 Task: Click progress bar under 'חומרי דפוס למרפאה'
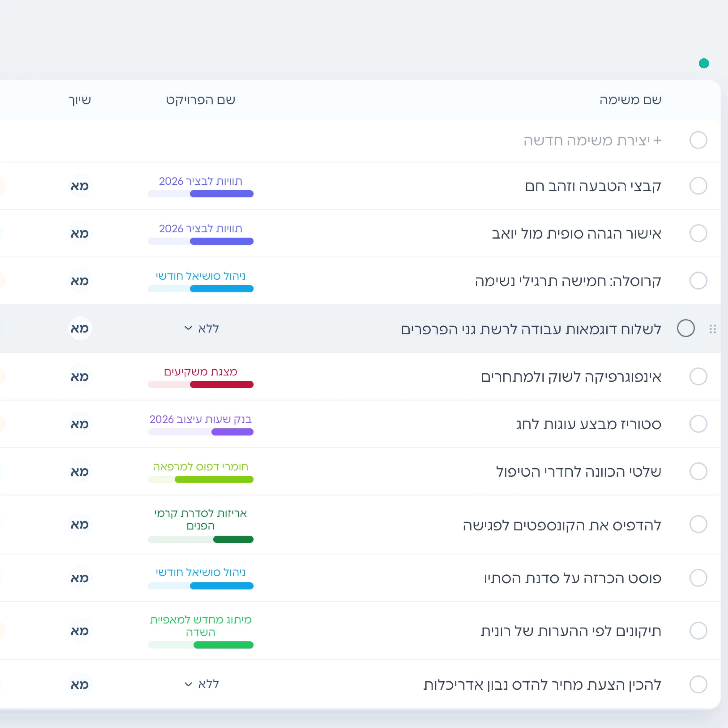click(200, 479)
